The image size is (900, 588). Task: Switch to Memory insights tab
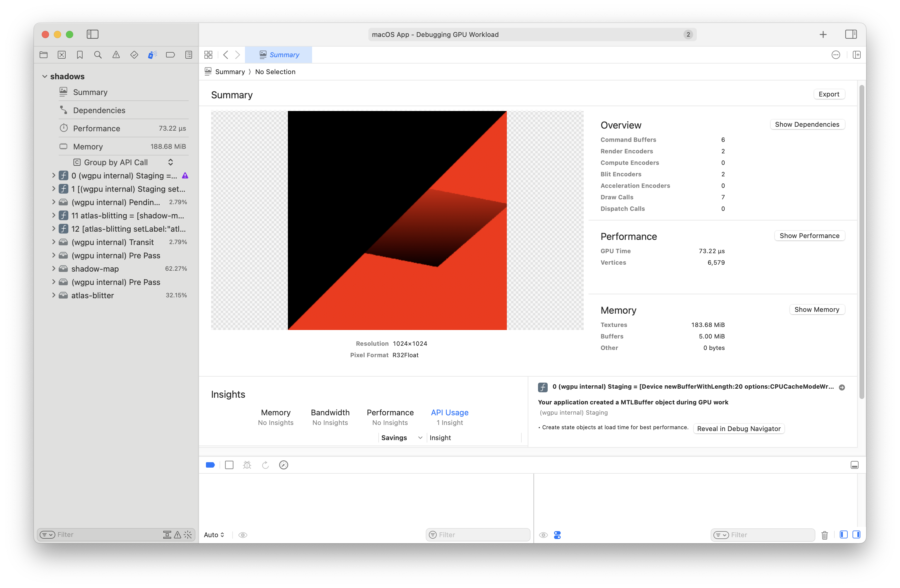coord(275,417)
